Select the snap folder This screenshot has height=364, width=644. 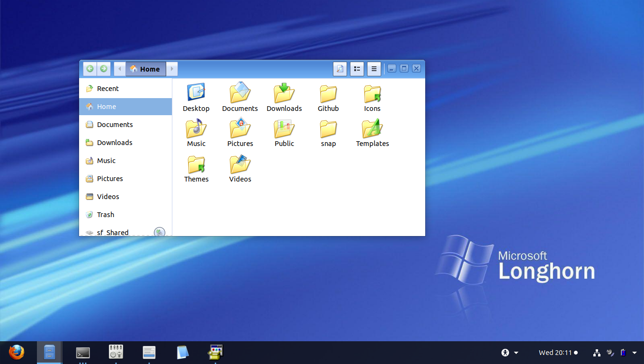[328, 133]
